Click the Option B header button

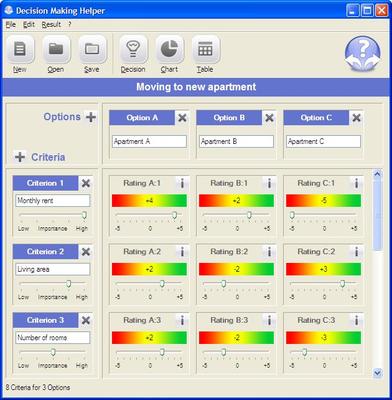(x=229, y=118)
